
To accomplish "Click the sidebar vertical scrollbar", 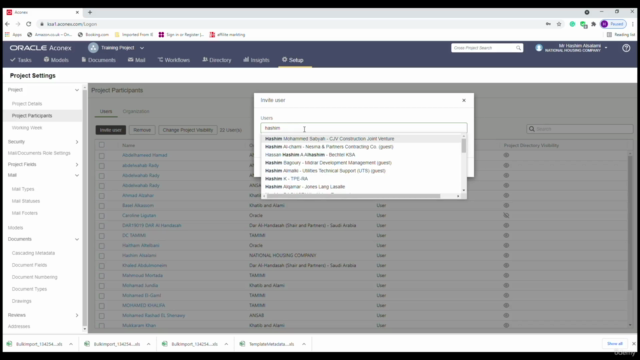I will pyautogui.click(x=84, y=208).
